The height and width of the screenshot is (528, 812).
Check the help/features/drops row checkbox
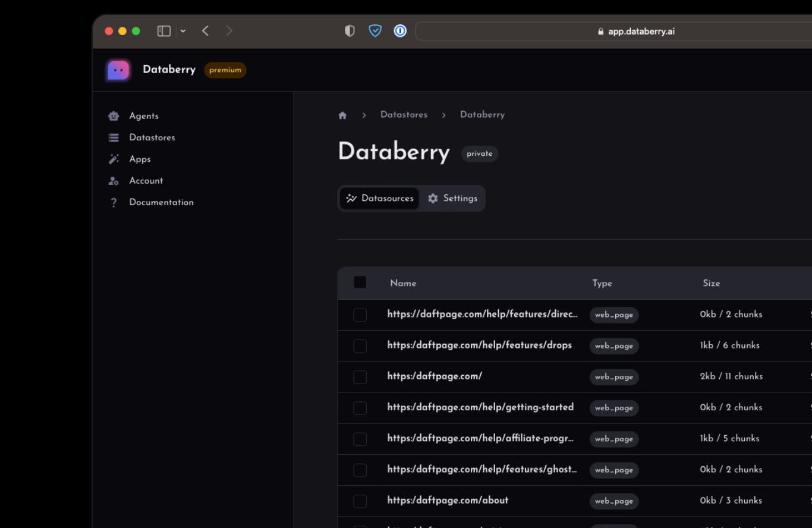[x=360, y=346]
